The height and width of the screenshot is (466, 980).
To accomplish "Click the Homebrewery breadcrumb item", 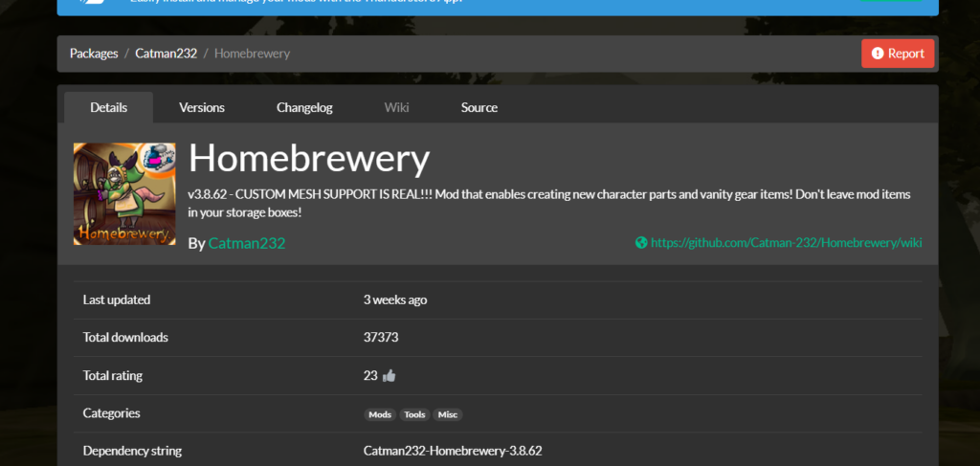I will click(252, 54).
